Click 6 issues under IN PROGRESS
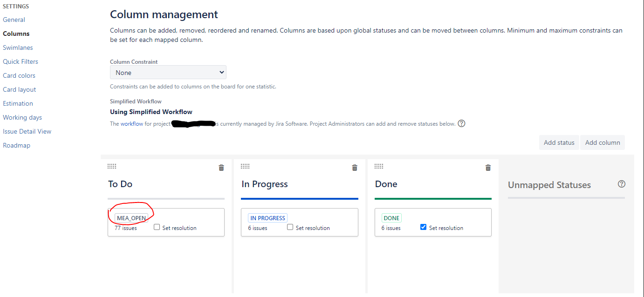644x297 pixels. tap(258, 228)
